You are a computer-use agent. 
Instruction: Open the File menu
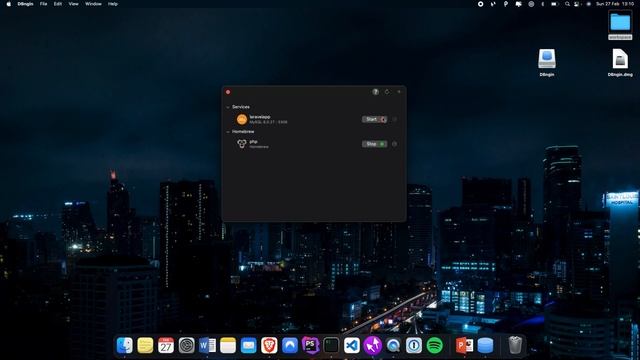[43, 4]
